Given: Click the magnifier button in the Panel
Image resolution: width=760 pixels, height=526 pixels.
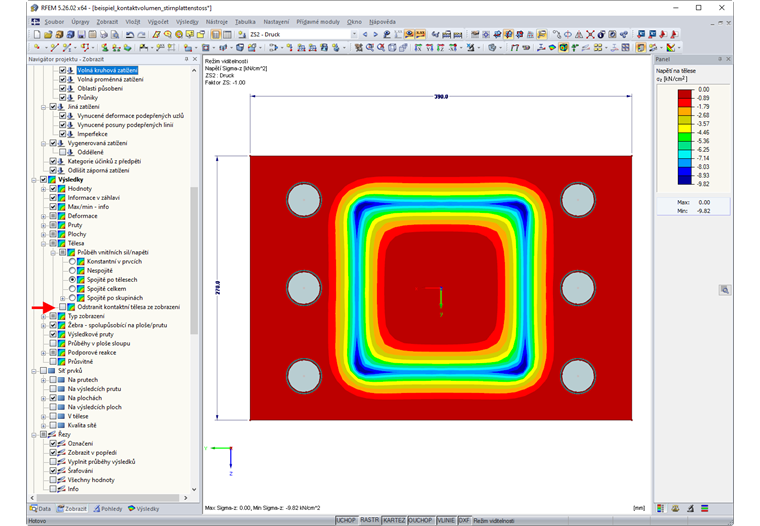Looking at the screenshot, I should coord(725,290).
